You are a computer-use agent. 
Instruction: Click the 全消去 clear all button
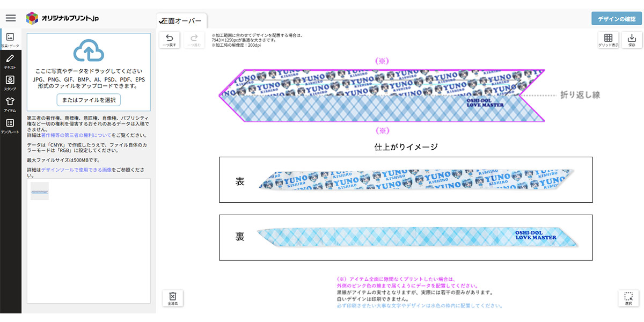point(173,298)
